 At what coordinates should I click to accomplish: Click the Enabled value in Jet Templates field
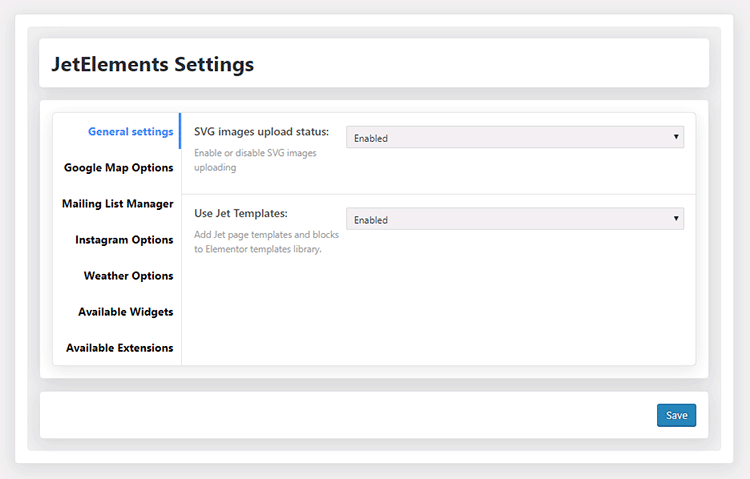(x=371, y=220)
